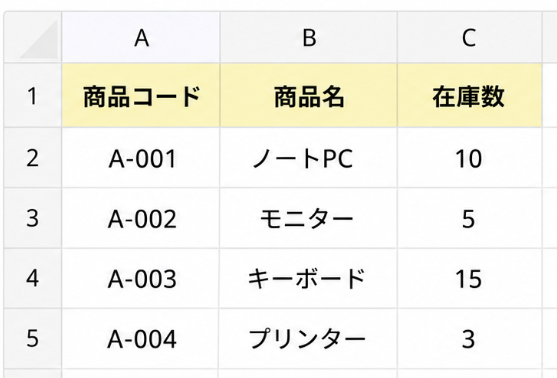Select cell containing A-002

point(141,218)
